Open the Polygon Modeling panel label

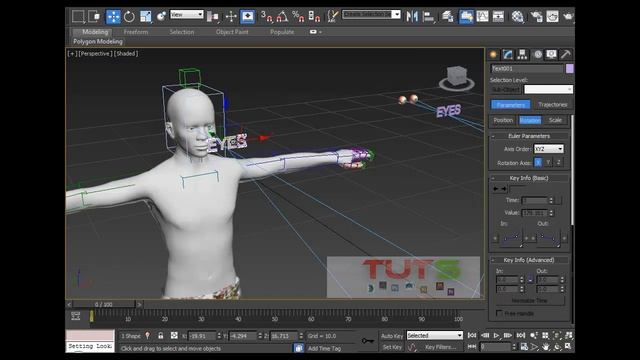[98, 41]
